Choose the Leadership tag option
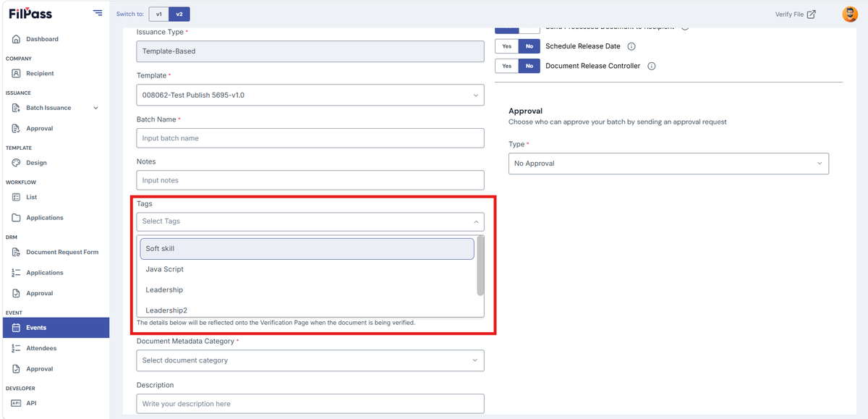 [x=307, y=290]
